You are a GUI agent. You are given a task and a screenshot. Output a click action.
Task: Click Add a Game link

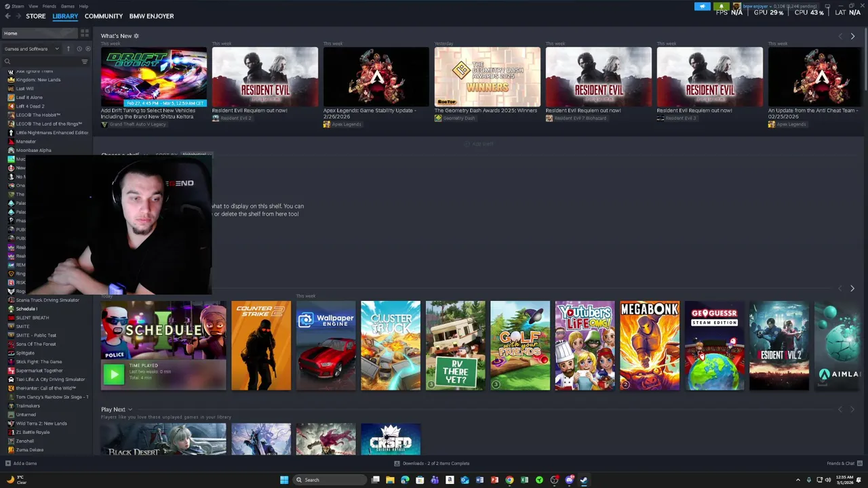[25, 464]
